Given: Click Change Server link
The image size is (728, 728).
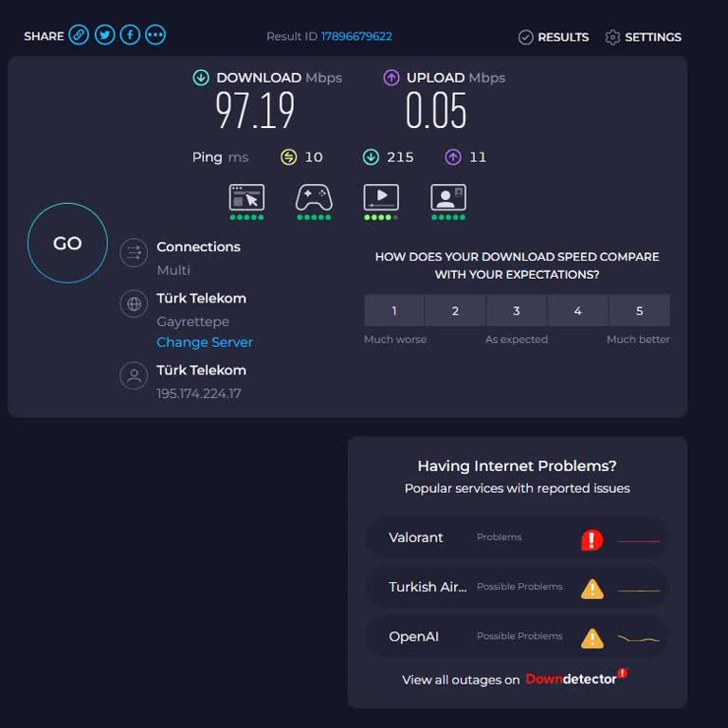Looking at the screenshot, I should tap(205, 342).
